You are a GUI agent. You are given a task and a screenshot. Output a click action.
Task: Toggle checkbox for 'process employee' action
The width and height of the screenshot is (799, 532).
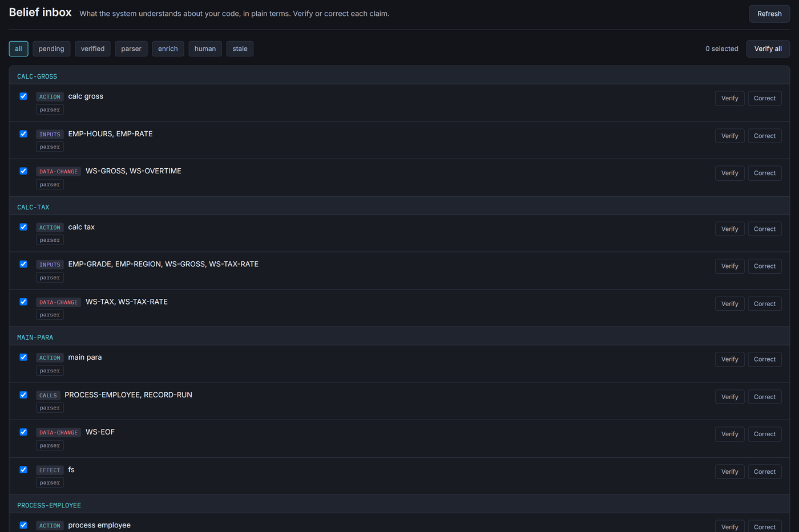23,525
